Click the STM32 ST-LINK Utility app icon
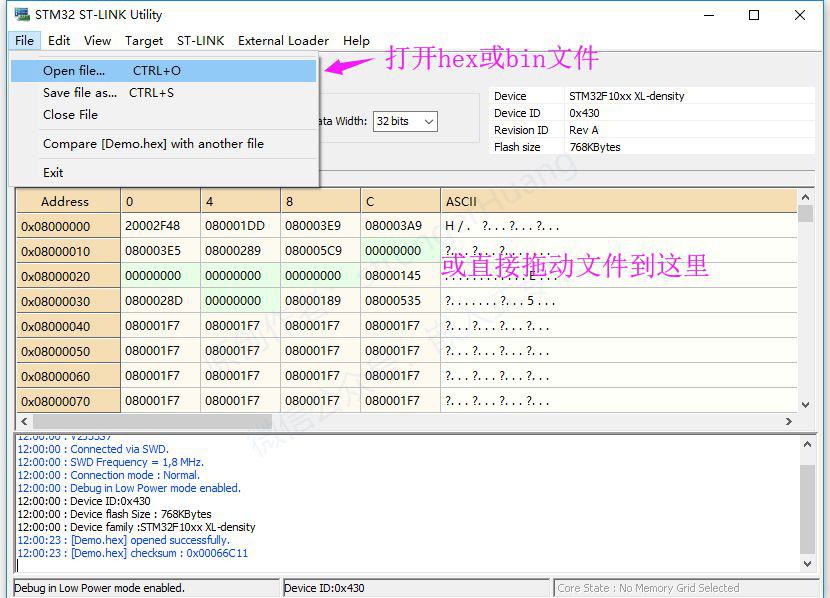The width and height of the screenshot is (830, 598). (22, 15)
